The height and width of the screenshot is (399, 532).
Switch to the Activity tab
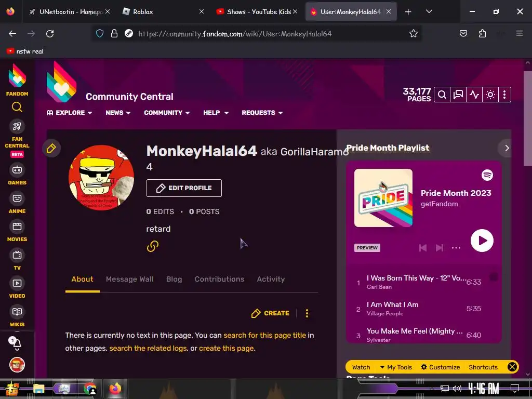(270, 279)
